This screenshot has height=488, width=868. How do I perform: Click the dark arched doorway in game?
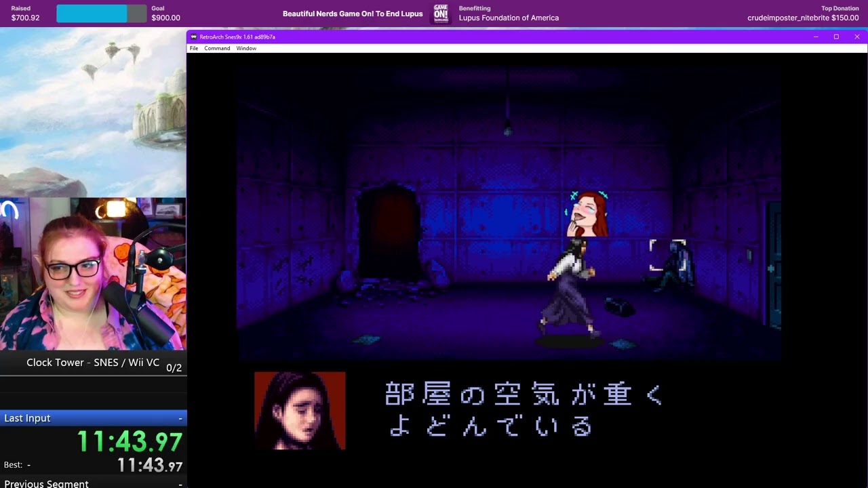pos(389,234)
